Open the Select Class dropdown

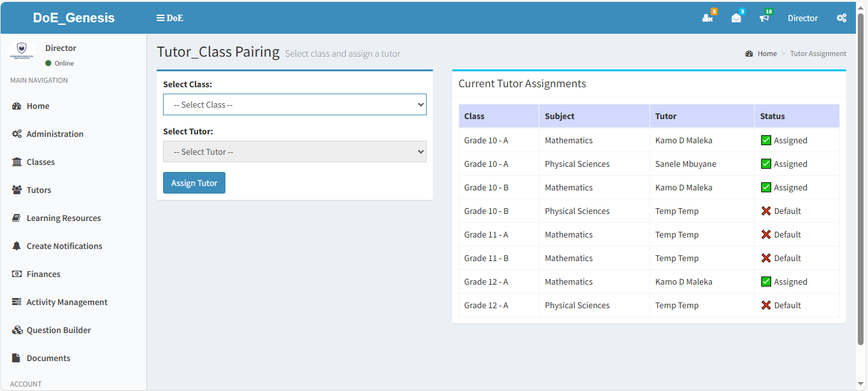pos(294,104)
